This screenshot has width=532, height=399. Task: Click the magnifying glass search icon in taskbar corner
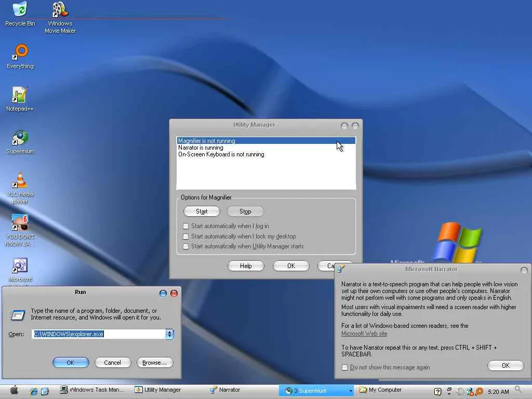(x=518, y=390)
